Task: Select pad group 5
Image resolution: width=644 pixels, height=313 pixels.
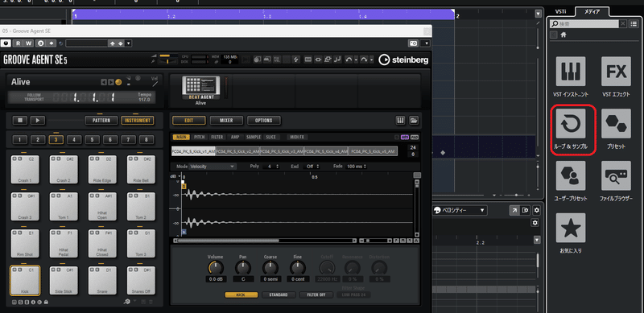Action: click(92, 140)
